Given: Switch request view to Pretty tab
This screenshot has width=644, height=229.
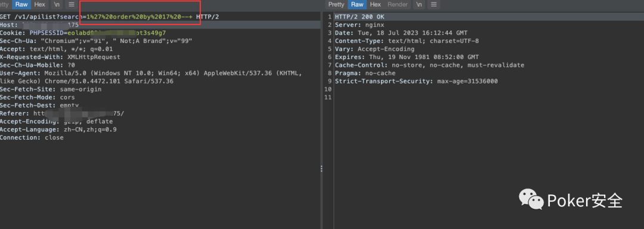Looking at the screenshot, I should point(5,5).
